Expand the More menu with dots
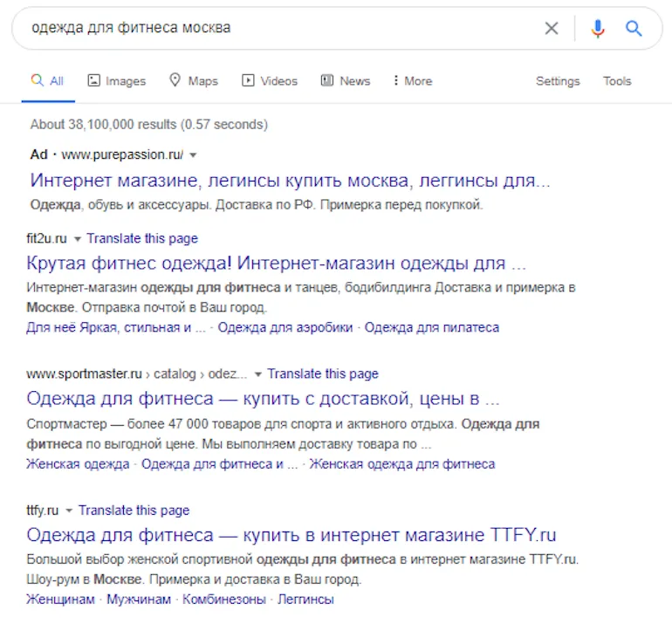The width and height of the screenshot is (672, 624). point(413,81)
